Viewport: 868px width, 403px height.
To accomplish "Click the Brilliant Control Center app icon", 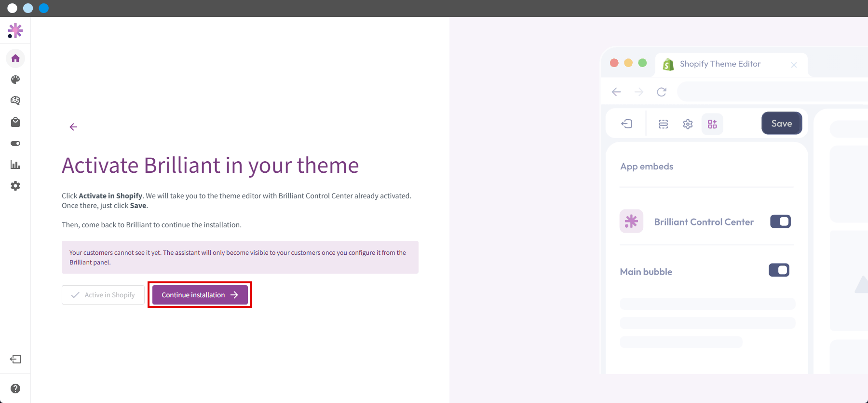I will (x=631, y=221).
